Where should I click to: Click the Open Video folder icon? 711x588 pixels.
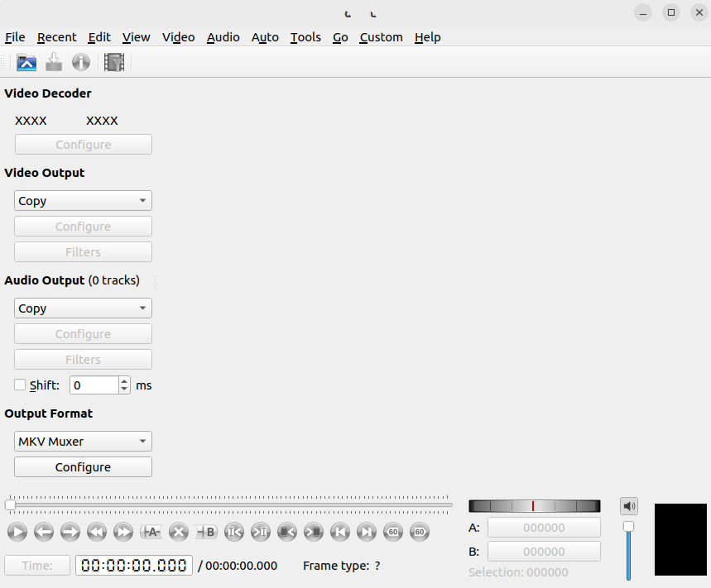26,62
